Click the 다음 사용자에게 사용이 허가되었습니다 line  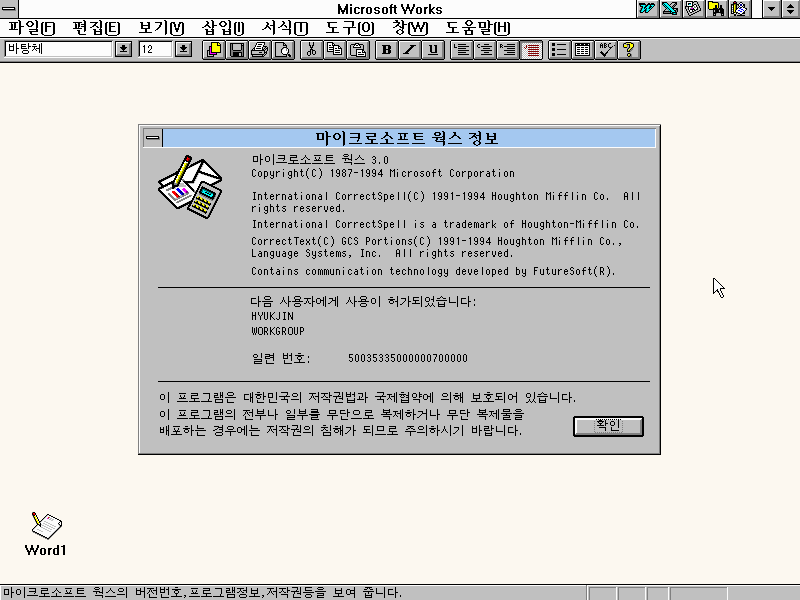pos(363,302)
